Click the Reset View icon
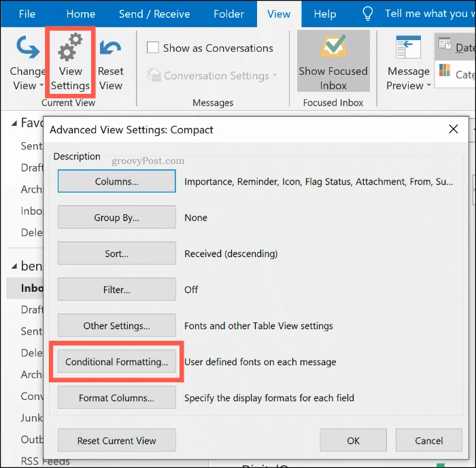Image resolution: width=476 pixels, height=468 pixels. (110, 48)
